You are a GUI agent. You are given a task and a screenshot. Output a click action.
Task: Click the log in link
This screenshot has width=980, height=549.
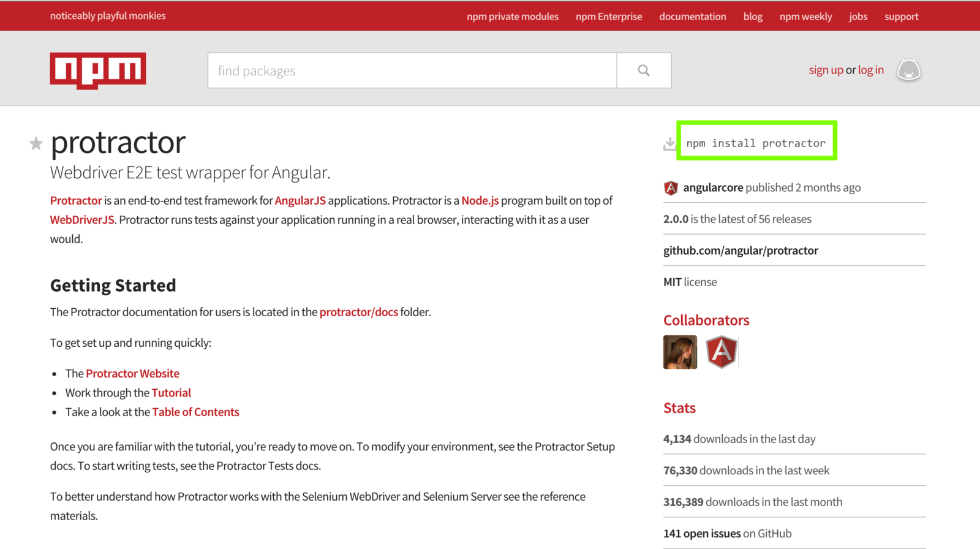coord(870,70)
